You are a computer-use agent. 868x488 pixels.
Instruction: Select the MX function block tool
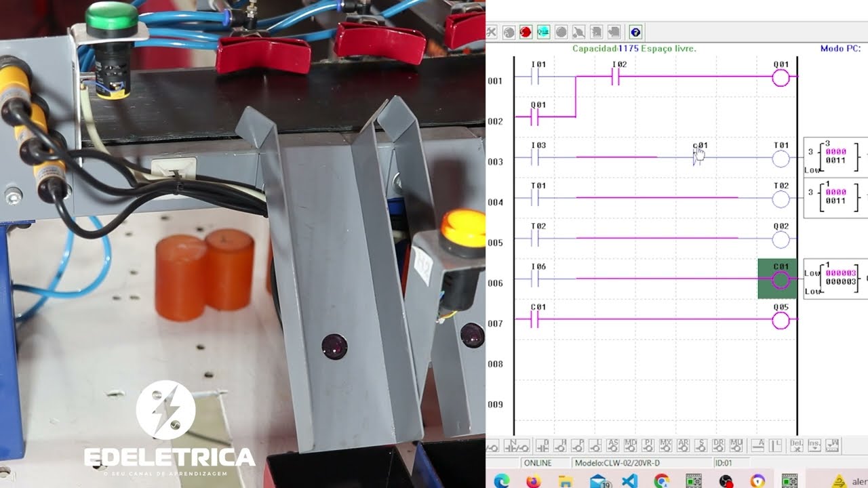pyautogui.click(x=666, y=446)
